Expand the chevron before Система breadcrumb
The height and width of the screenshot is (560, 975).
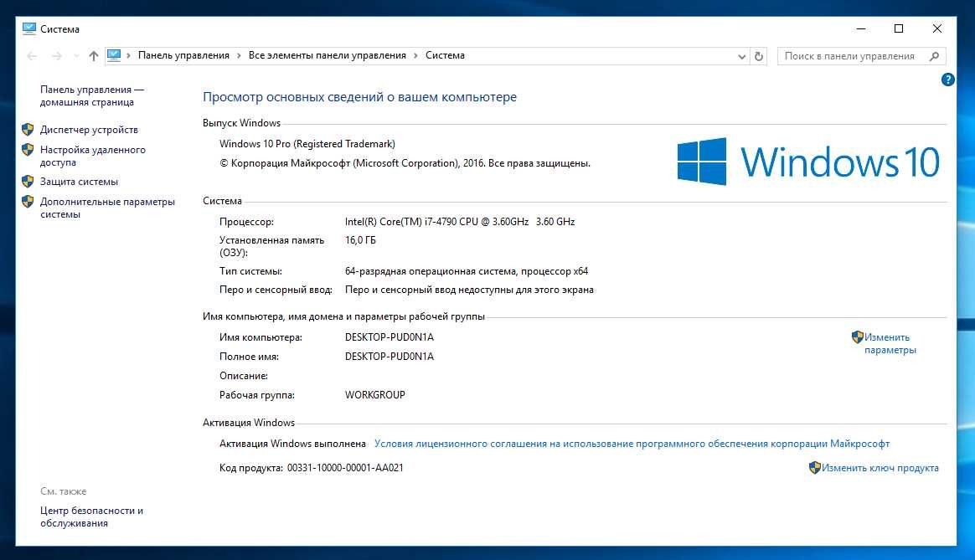tap(415, 55)
